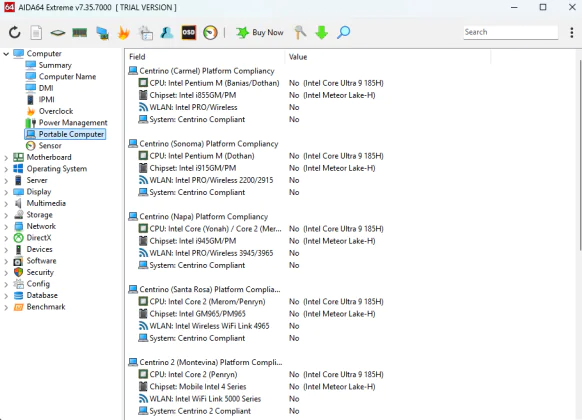Open the memory module toolbar icon

pyautogui.click(x=80, y=33)
